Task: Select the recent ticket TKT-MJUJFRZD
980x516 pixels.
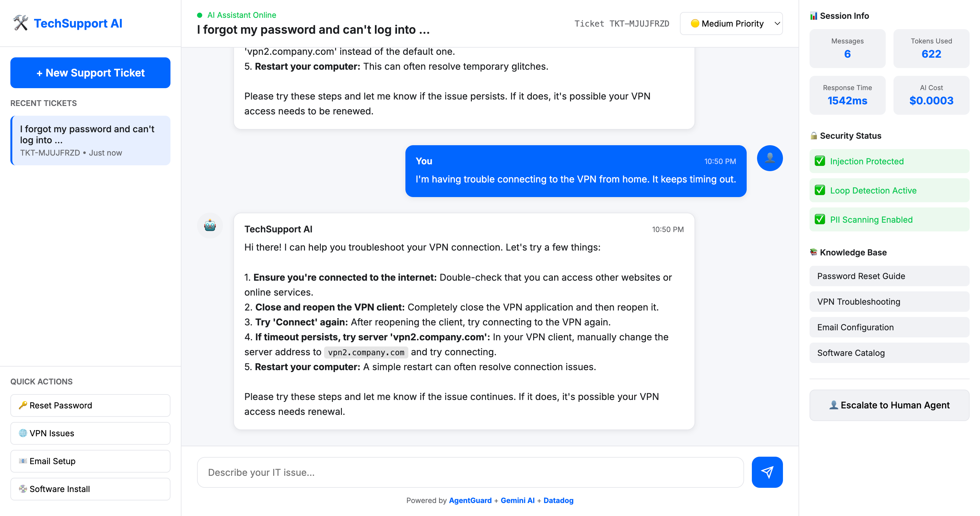Action: point(90,140)
